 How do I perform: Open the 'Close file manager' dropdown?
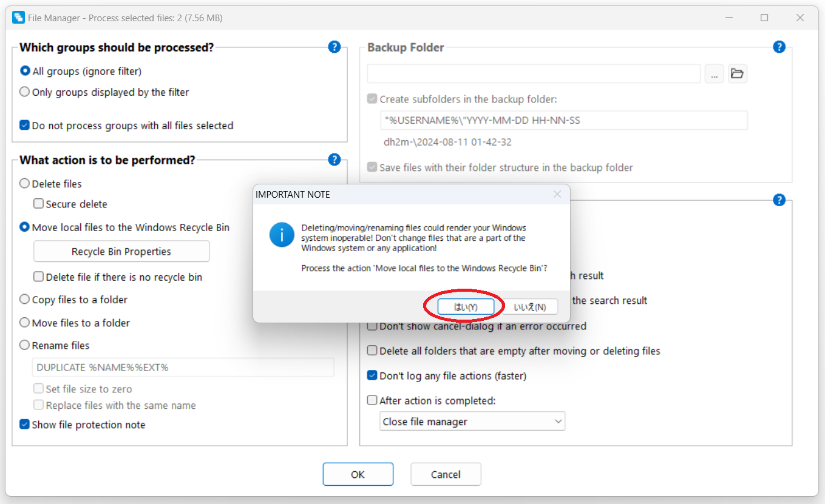coord(472,422)
